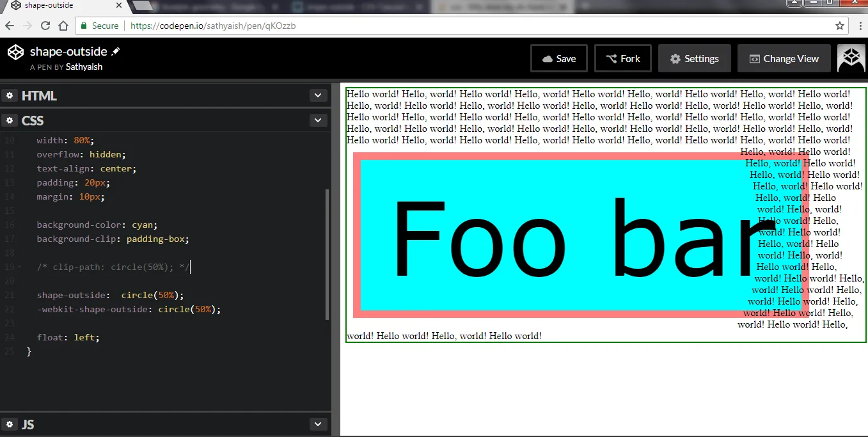Click the 'float: left;' line
Screen dimensions: 868x437
[x=68, y=337]
